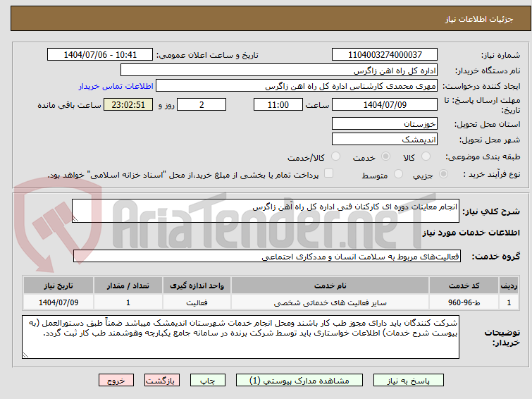Screen dimensions: 532x399
Task: Select the جزیی purchase type radio
Action: tap(443, 174)
